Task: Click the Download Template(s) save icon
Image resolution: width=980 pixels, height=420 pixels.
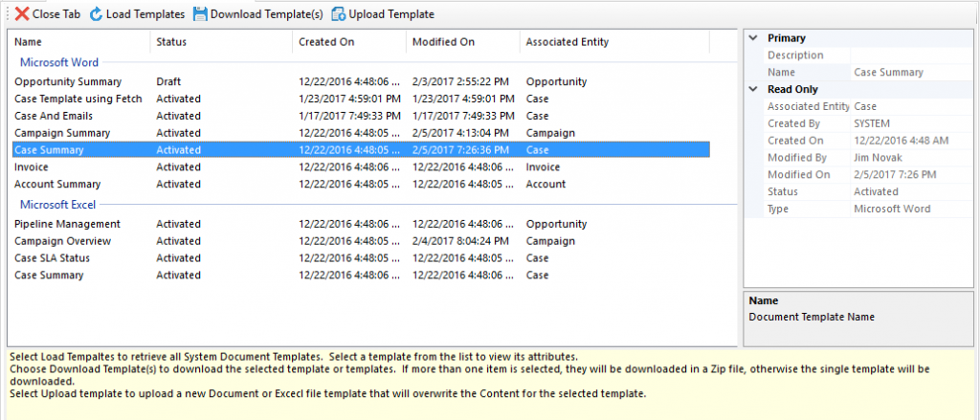Action: (200, 13)
